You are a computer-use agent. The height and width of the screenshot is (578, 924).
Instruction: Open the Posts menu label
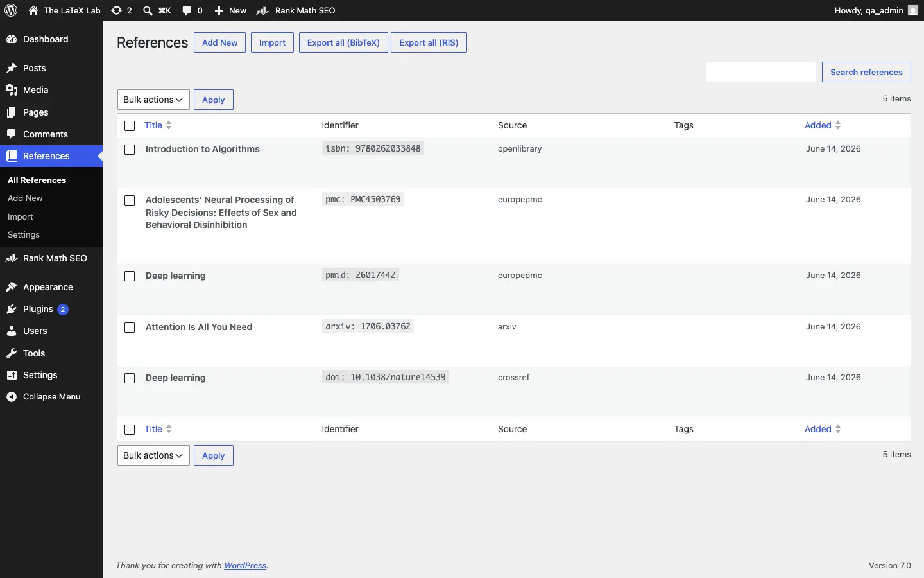point(35,68)
